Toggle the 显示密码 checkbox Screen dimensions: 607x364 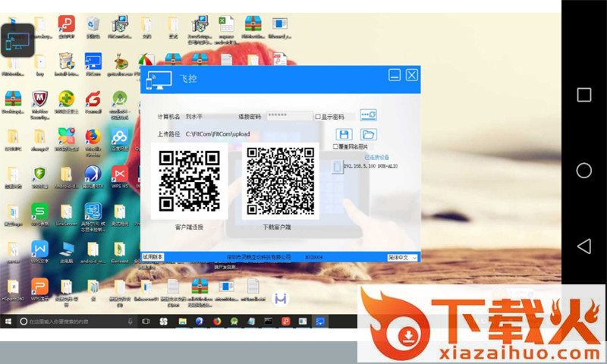coord(318,117)
